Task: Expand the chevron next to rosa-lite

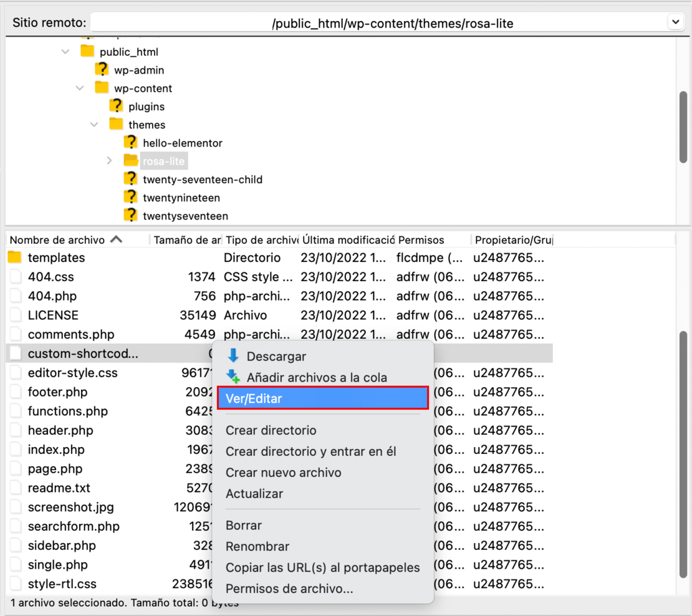Action: 109,161
